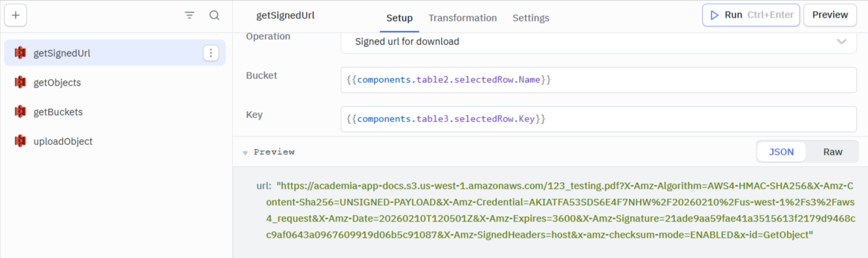Switch to the Settings tab
Viewport: 868px width, 258px height.
(531, 18)
